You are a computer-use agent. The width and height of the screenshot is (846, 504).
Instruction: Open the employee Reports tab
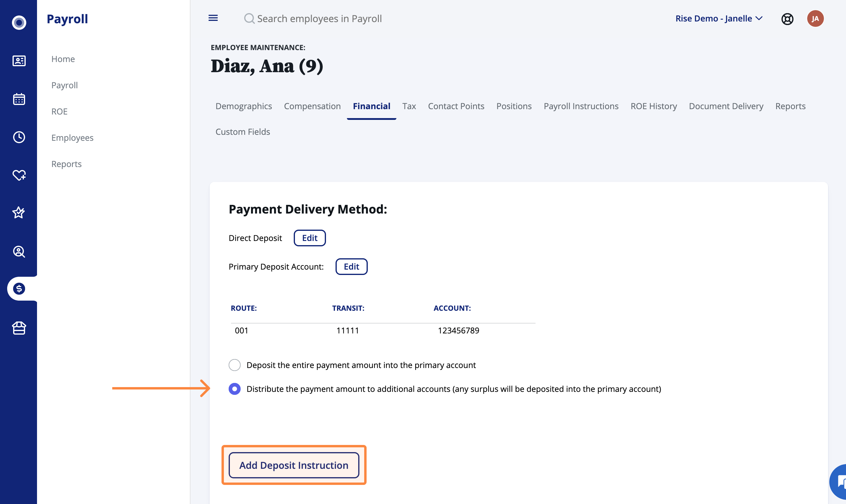click(790, 106)
